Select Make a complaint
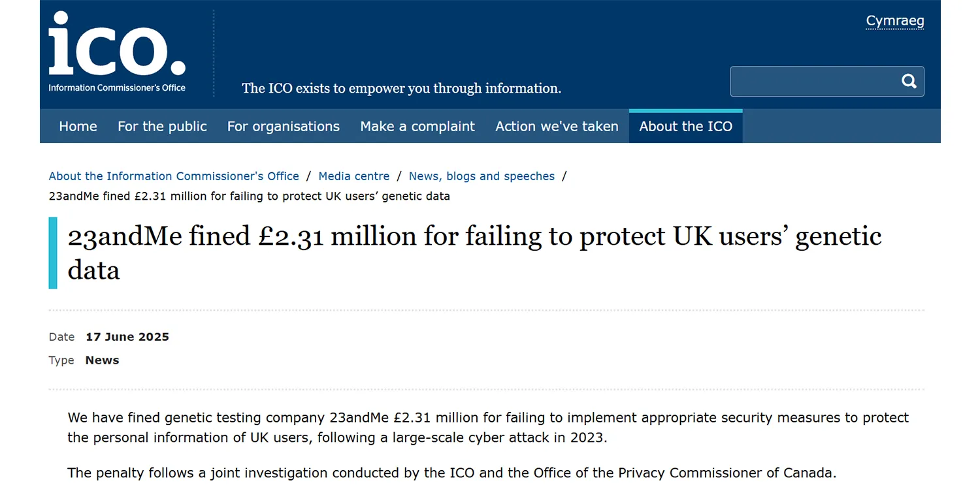Viewport: 980px width, 489px height. pos(417,127)
